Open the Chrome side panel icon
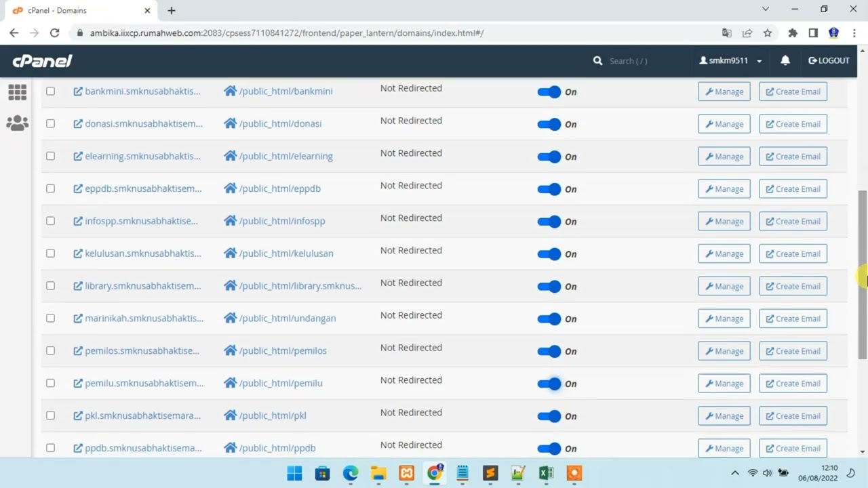The height and width of the screenshot is (488, 868). click(813, 33)
